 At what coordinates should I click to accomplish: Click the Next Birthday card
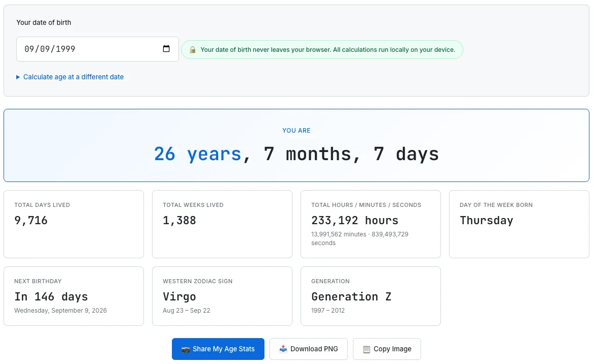tap(73, 296)
